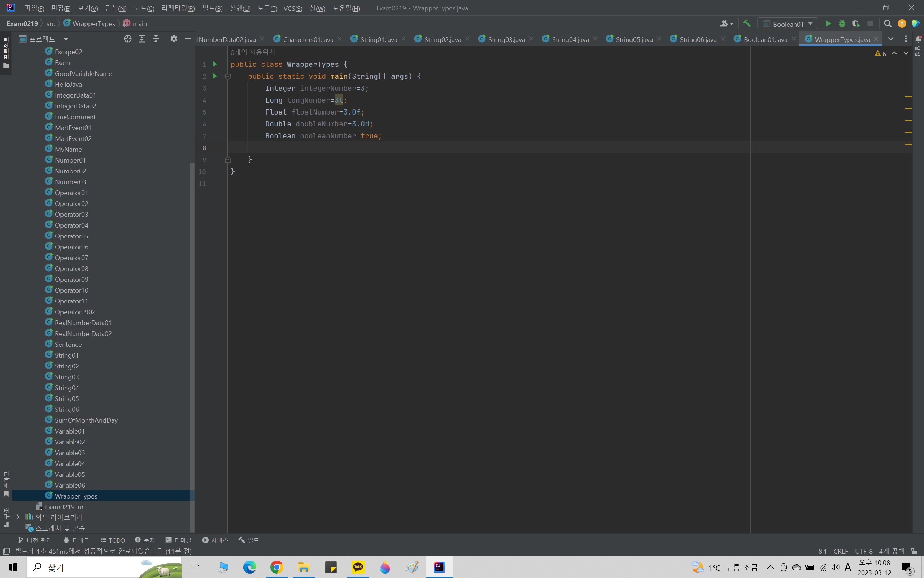Close the String01.java tab

[x=404, y=39]
